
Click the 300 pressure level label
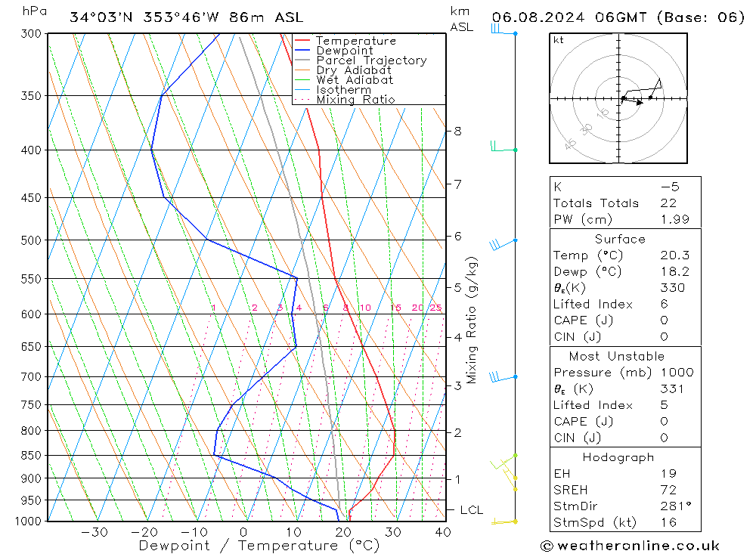[x=31, y=34]
